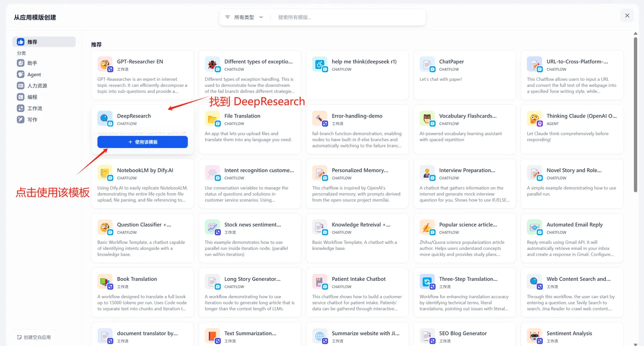The image size is (644, 346).
Task: Click the Knowledge Retreival app icon
Action: tap(320, 227)
